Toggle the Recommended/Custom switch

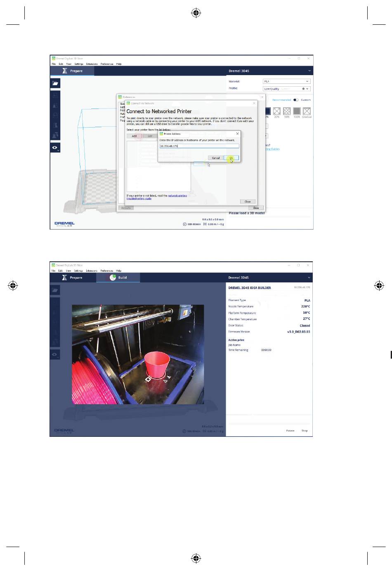pyautogui.click(x=296, y=100)
